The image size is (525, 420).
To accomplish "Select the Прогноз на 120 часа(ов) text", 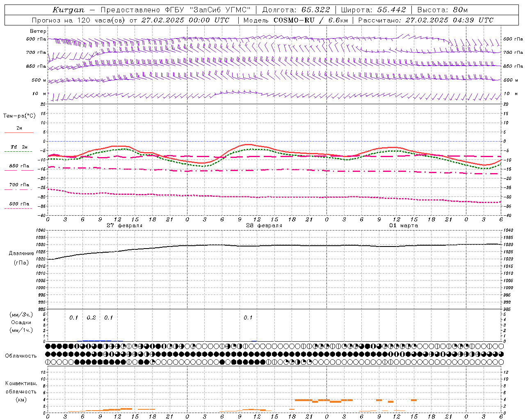I will pos(79,20).
